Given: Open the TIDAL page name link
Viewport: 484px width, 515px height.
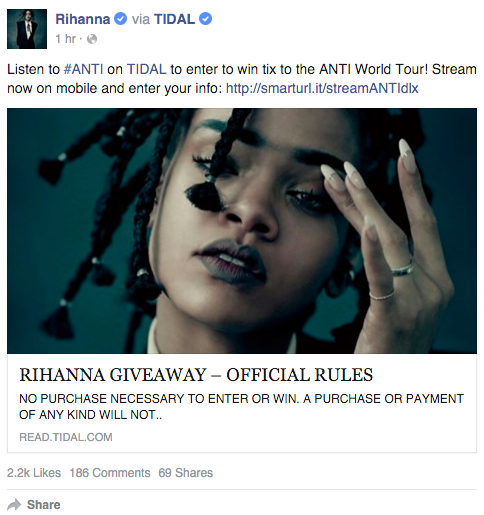Looking at the screenshot, I should pyautogui.click(x=174, y=19).
